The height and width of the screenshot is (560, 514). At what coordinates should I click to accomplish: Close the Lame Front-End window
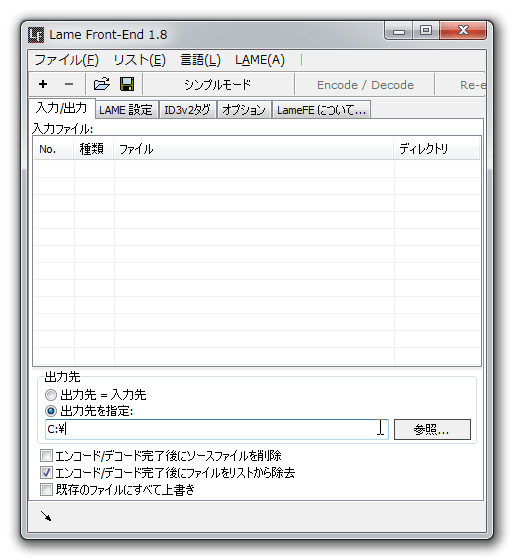pos(463,31)
